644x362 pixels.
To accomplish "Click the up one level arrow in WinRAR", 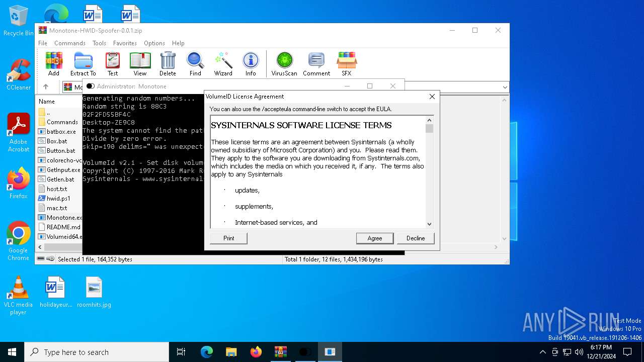I will click(x=46, y=87).
